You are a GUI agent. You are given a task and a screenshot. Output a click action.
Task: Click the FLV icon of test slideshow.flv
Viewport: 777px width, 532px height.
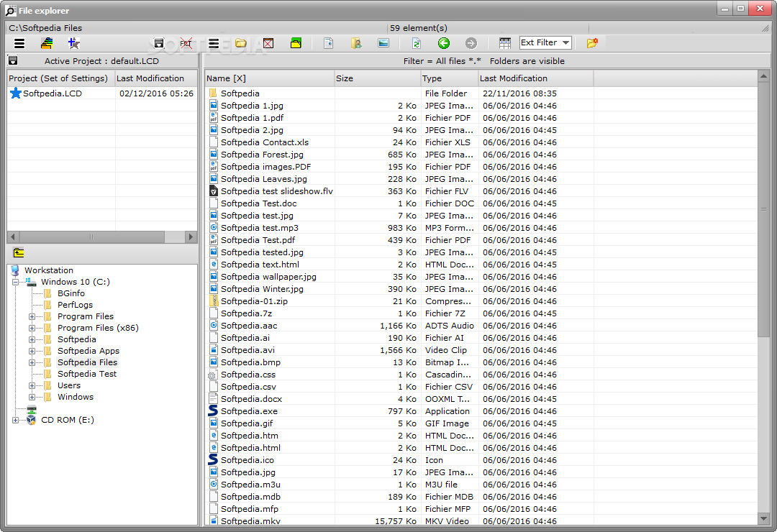point(214,191)
